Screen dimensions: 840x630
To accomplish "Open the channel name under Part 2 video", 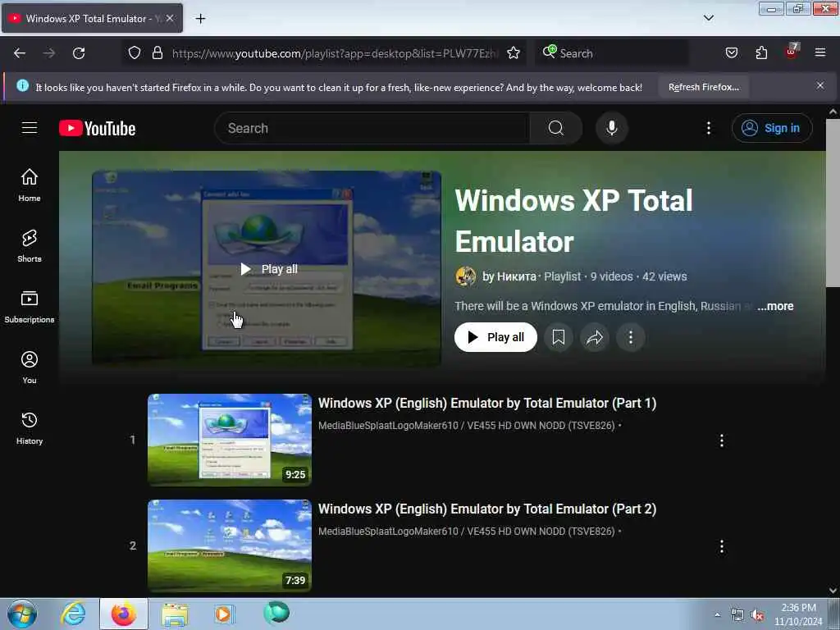I will (x=466, y=532).
